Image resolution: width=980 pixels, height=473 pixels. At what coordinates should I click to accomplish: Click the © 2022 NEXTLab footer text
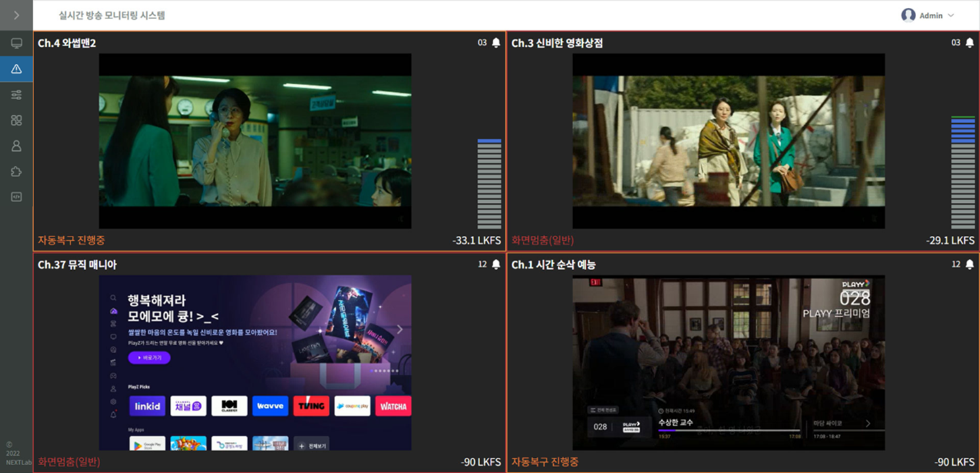(x=18, y=453)
